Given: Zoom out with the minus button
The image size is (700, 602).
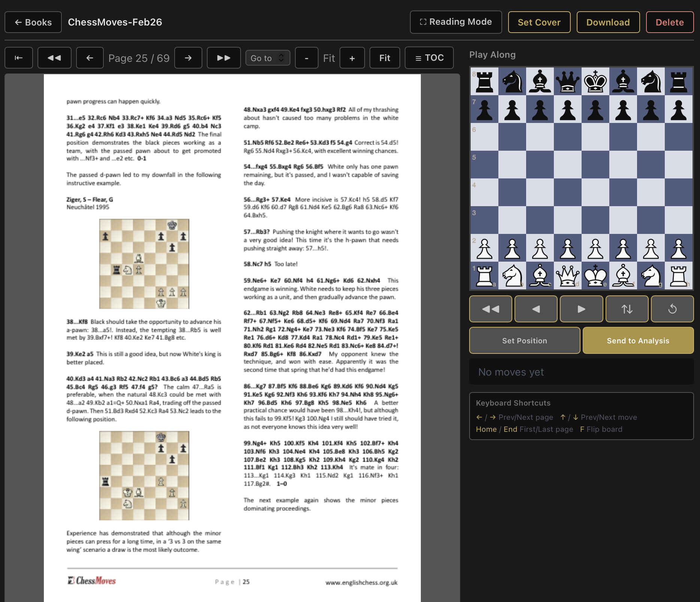Looking at the screenshot, I should pos(307,58).
